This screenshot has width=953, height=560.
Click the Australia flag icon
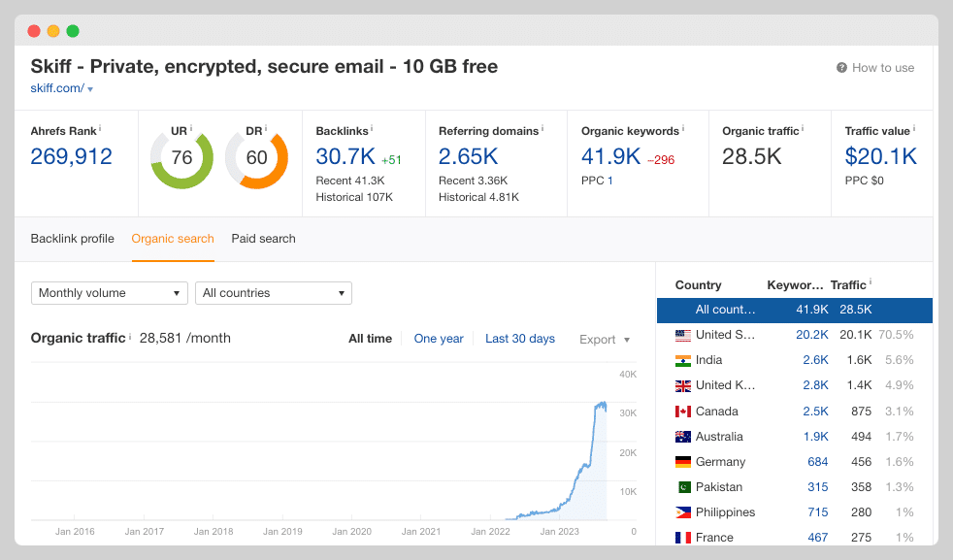[683, 437]
